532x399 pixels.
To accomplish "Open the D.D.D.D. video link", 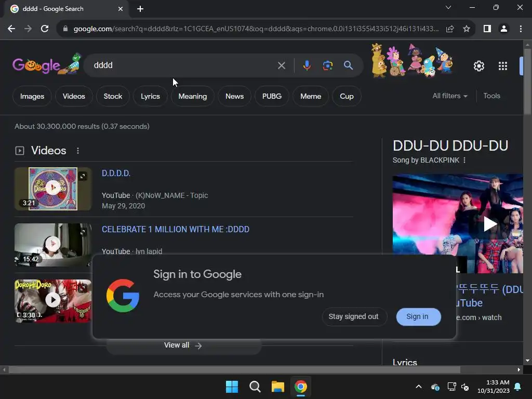I will pyautogui.click(x=116, y=174).
